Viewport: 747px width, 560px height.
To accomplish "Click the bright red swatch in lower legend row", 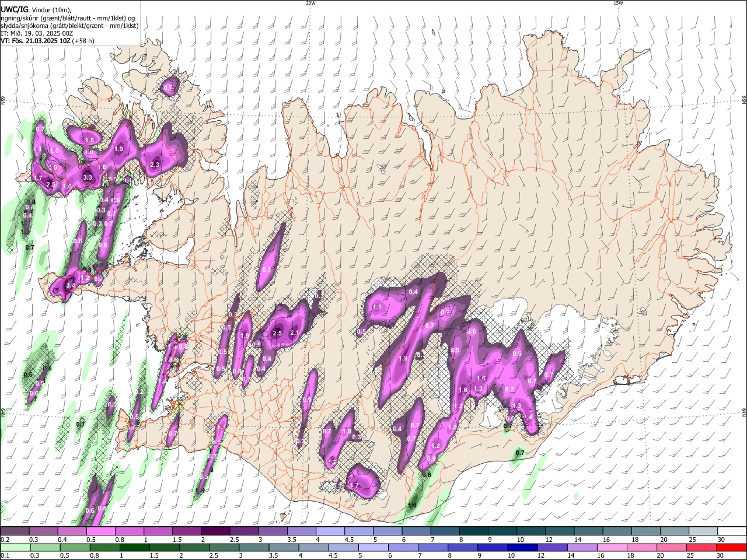I will pos(732,547).
